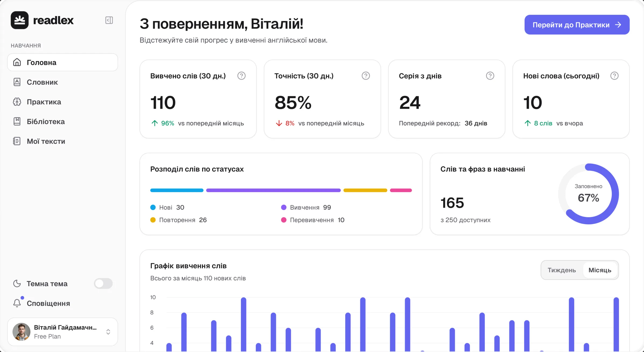Expand the user account menu chevron
644x352 pixels.
(x=108, y=332)
